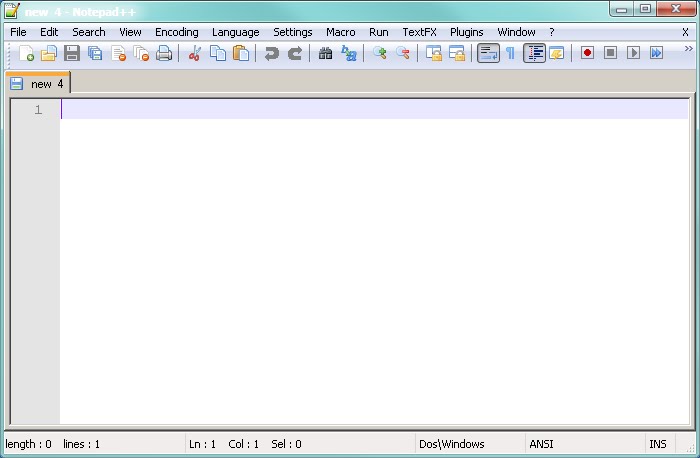Image resolution: width=700 pixels, height=458 pixels.
Task: Toggle synchronized vertical scrolling icon
Action: tap(433, 53)
